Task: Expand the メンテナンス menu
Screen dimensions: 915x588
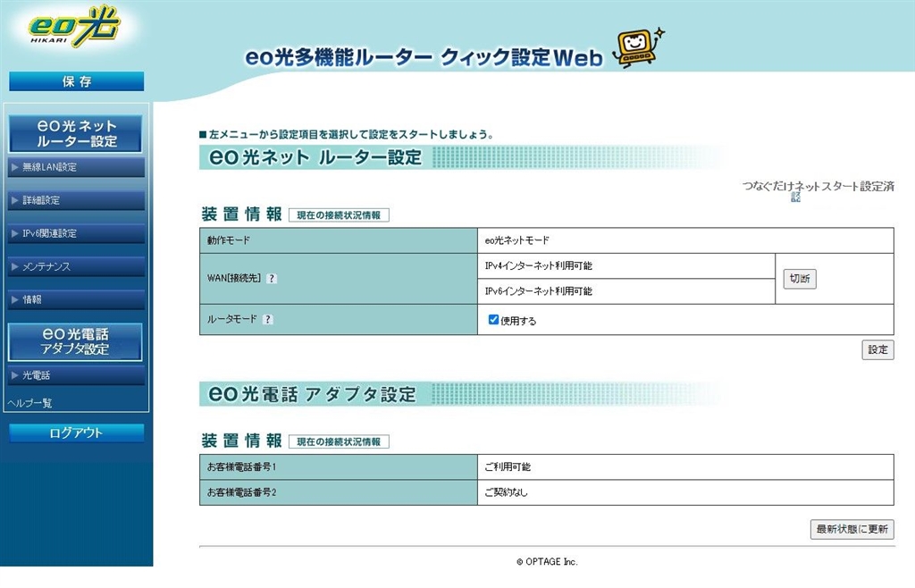Action: [76, 266]
